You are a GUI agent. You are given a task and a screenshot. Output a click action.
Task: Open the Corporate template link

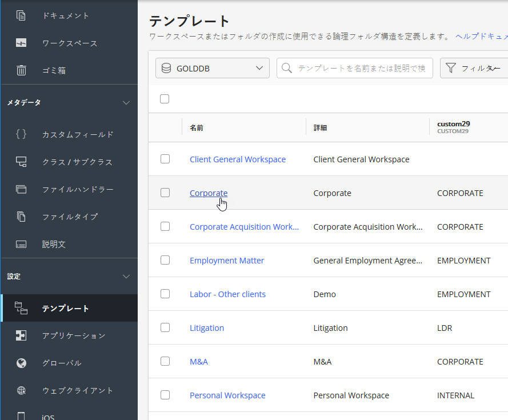point(208,193)
